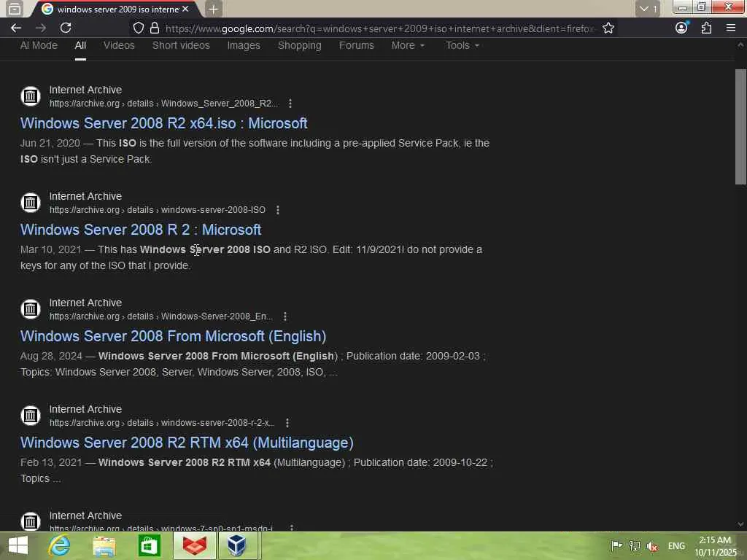
Task: Click Internet Archive favicon of first result
Action: tap(31, 96)
